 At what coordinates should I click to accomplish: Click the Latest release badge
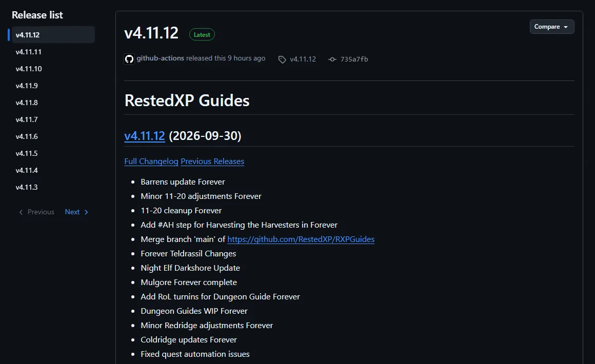coord(202,34)
